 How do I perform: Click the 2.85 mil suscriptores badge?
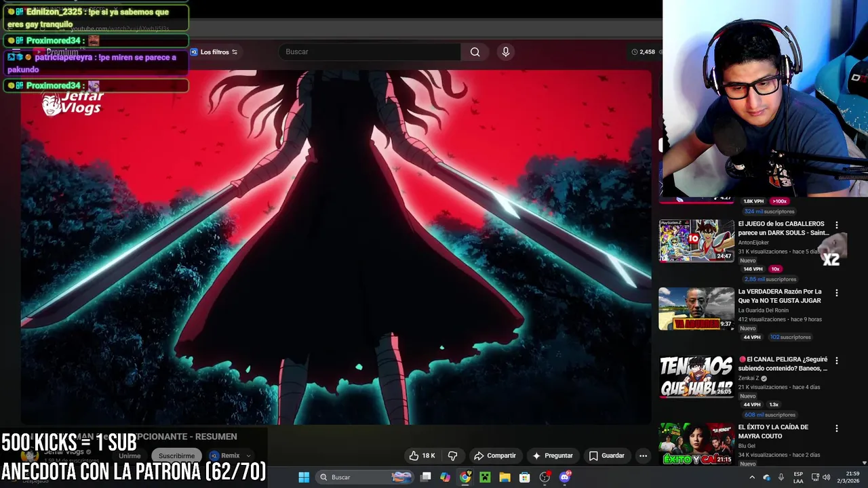770,279
